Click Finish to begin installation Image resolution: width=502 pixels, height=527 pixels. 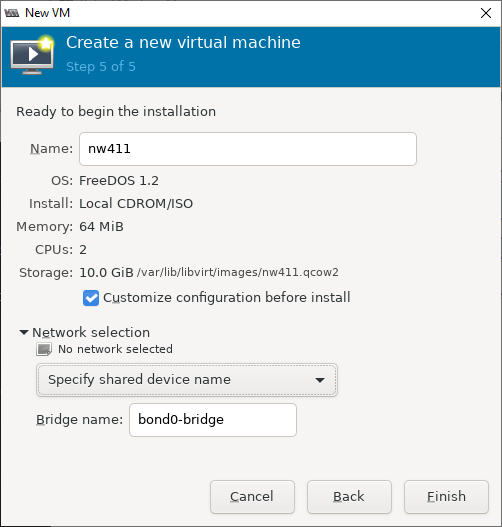coord(446,497)
